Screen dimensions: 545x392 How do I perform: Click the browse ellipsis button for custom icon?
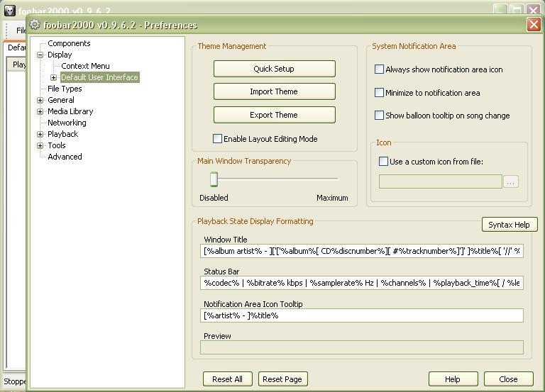click(x=511, y=181)
